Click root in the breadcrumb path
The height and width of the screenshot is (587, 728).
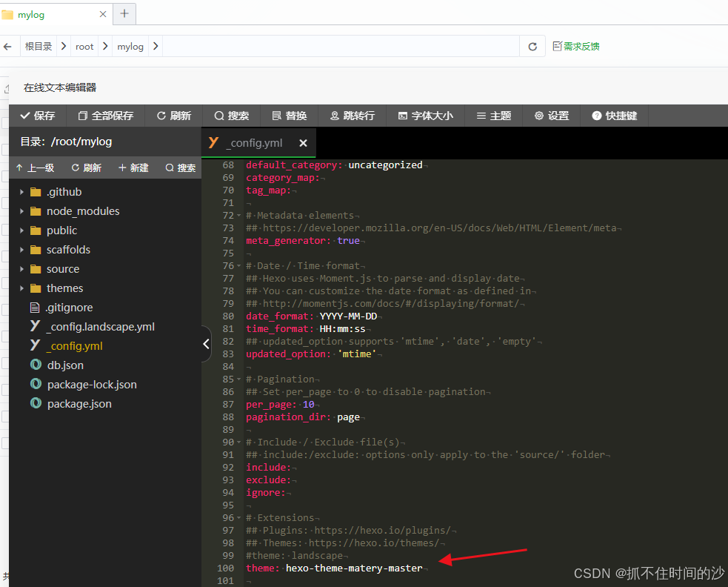click(x=84, y=47)
